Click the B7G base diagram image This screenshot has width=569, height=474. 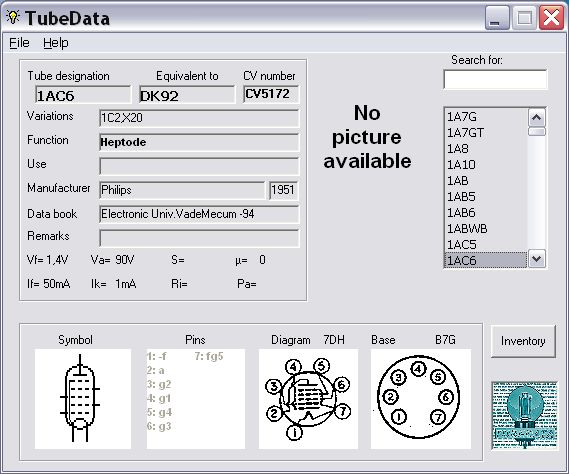pyautogui.click(x=421, y=399)
